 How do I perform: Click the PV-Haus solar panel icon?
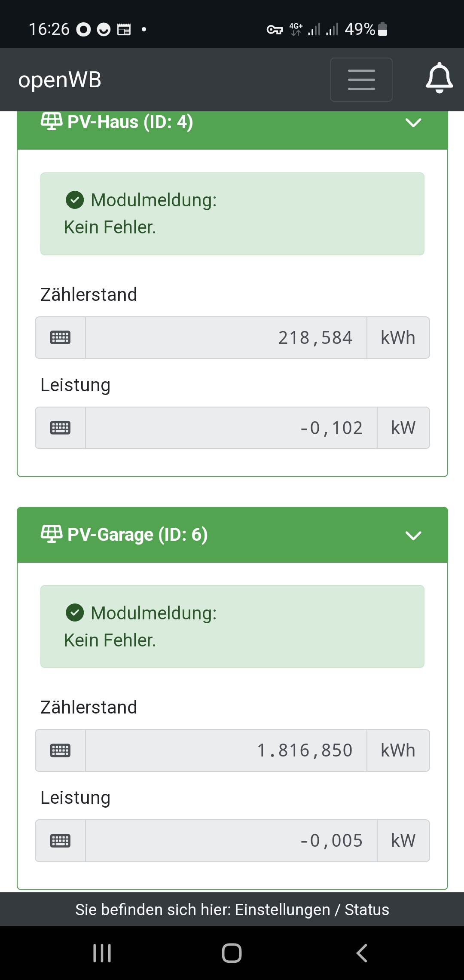(x=51, y=121)
